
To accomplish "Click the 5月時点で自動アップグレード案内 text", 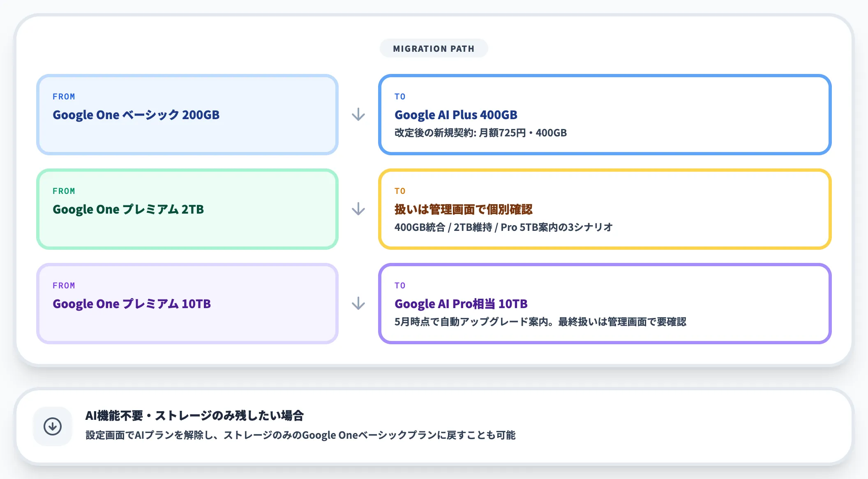I will [540, 322].
